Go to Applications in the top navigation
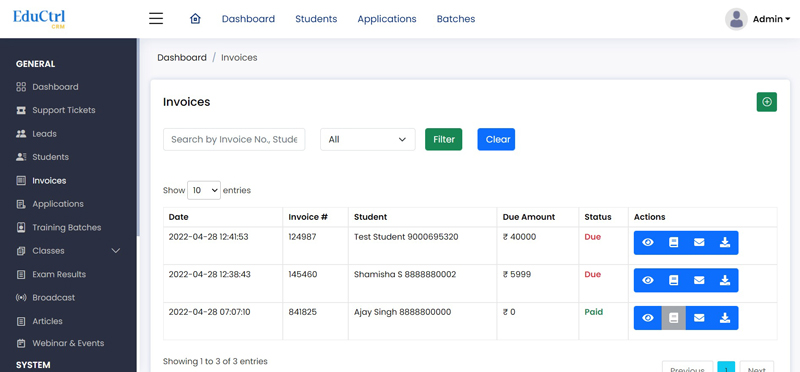Viewport: 800px width, 372px height. pyautogui.click(x=387, y=19)
